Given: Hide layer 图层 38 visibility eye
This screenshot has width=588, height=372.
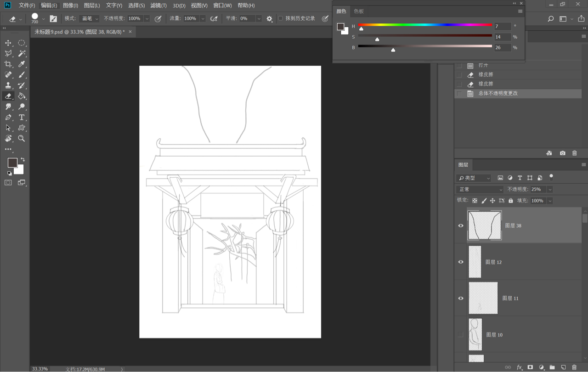Looking at the screenshot, I should 461,225.
